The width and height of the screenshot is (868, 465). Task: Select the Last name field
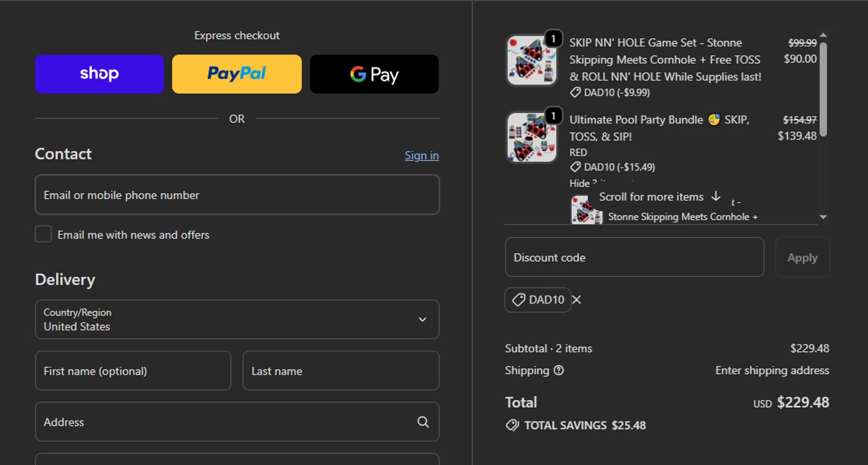pyautogui.click(x=341, y=371)
